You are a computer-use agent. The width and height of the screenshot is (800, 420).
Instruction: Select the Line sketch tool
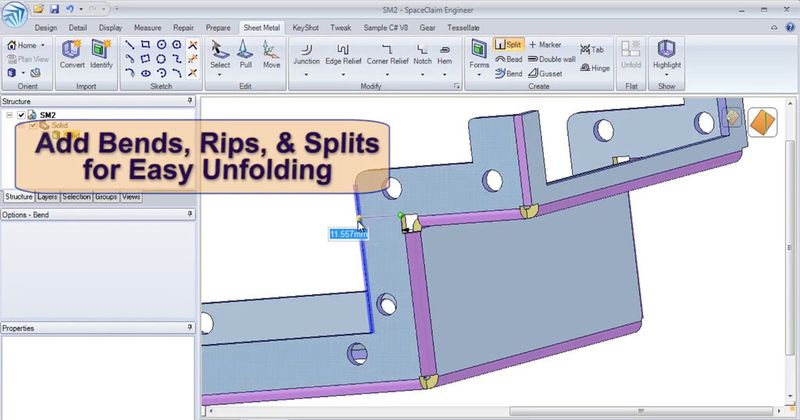coord(130,45)
